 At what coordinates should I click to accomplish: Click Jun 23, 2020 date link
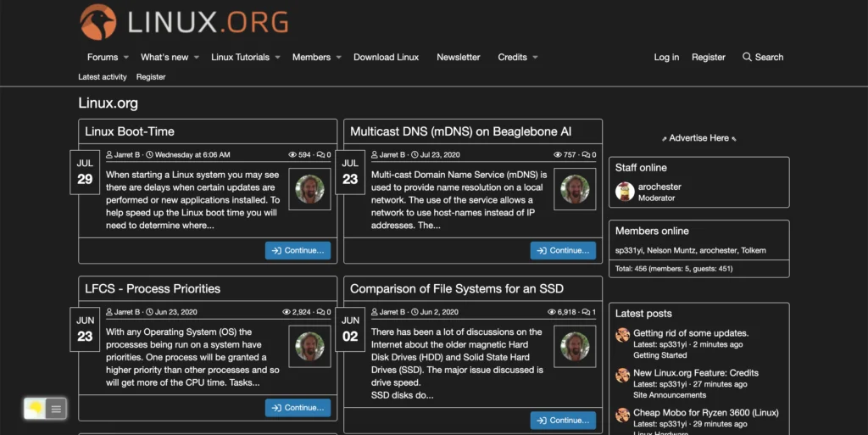(175, 312)
